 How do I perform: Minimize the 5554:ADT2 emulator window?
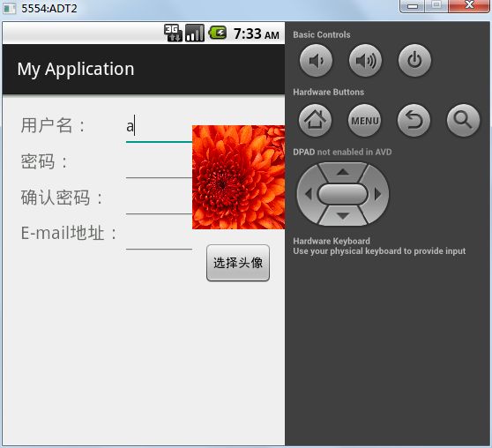click(x=413, y=6)
